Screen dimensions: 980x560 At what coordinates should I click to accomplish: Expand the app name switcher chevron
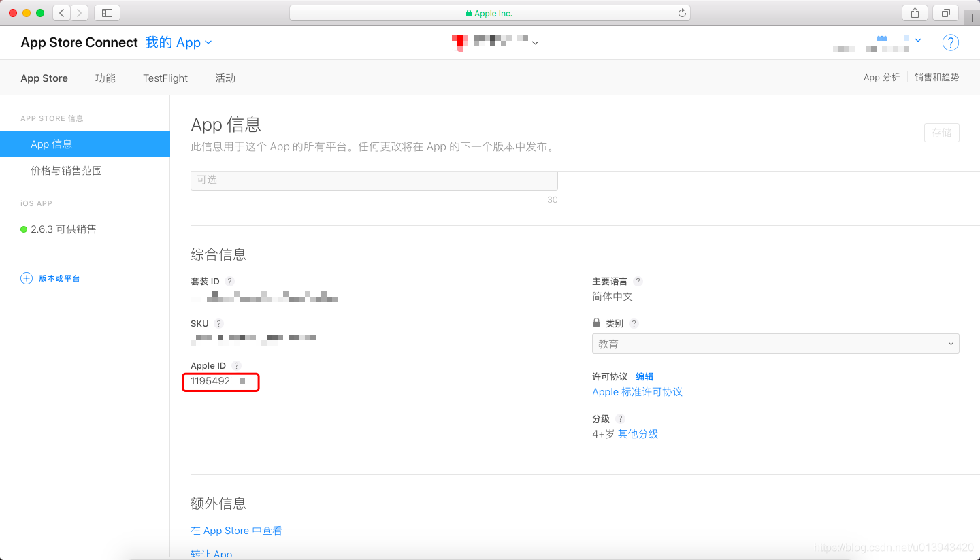[x=536, y=43]
